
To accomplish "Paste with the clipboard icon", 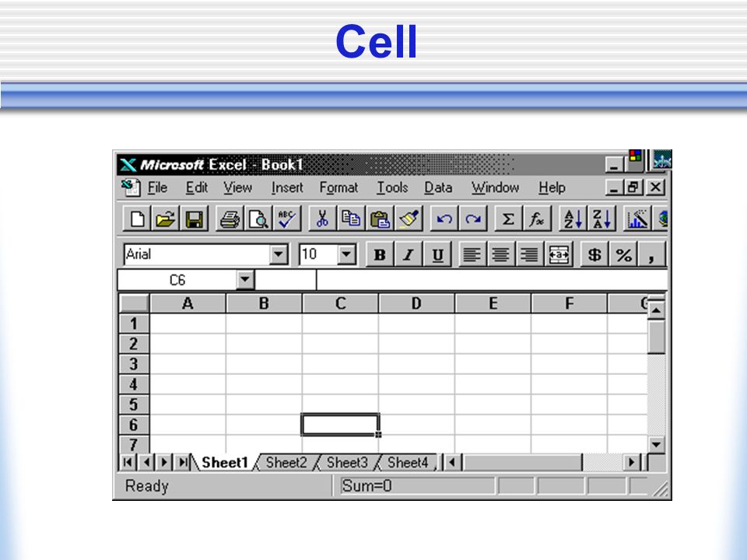I will (x=380, y=219).
